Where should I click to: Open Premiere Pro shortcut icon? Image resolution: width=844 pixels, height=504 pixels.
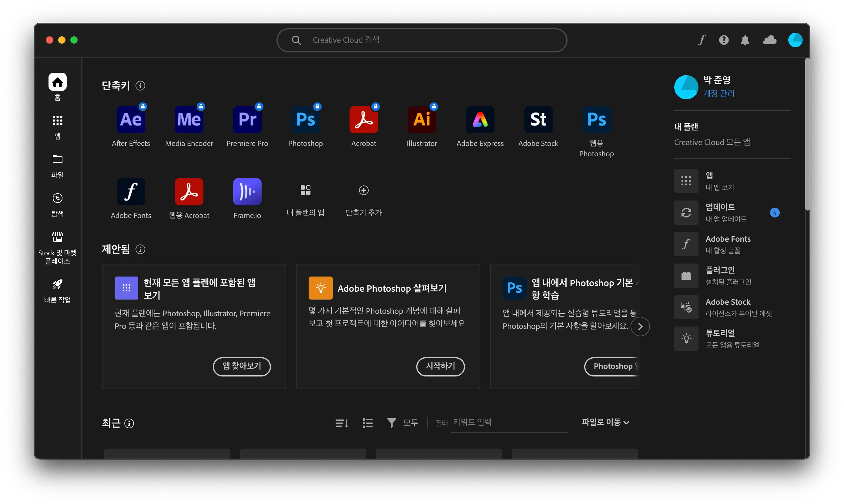[x=247, y=119]
